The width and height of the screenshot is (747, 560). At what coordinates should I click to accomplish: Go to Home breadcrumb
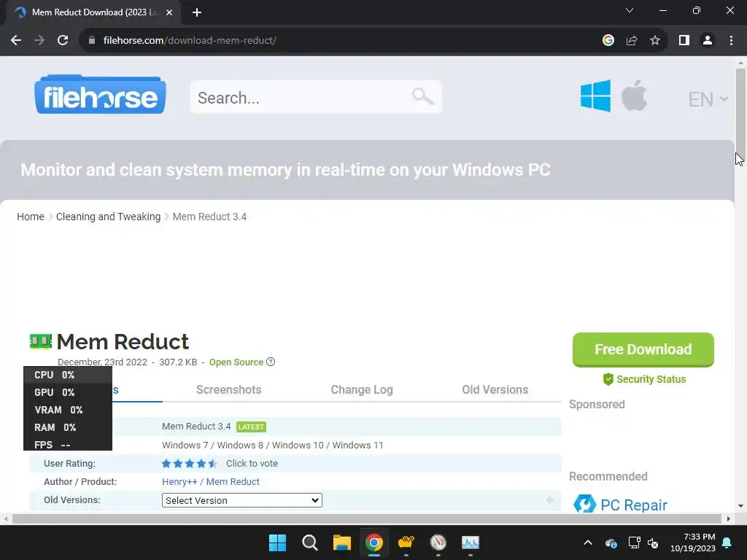click(x=31, y=217)
